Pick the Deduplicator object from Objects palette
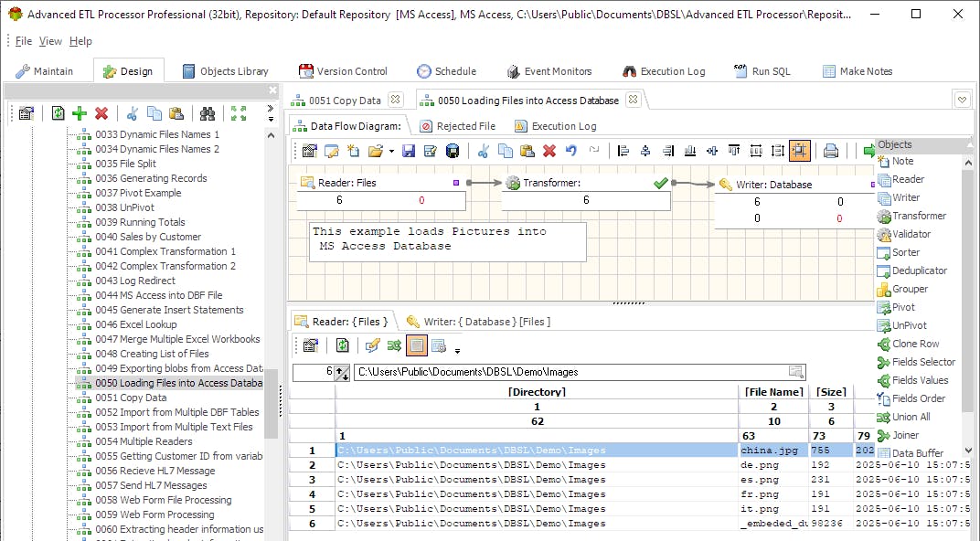The height and width of the screenshot is (541, 980). tap(912, 270)
